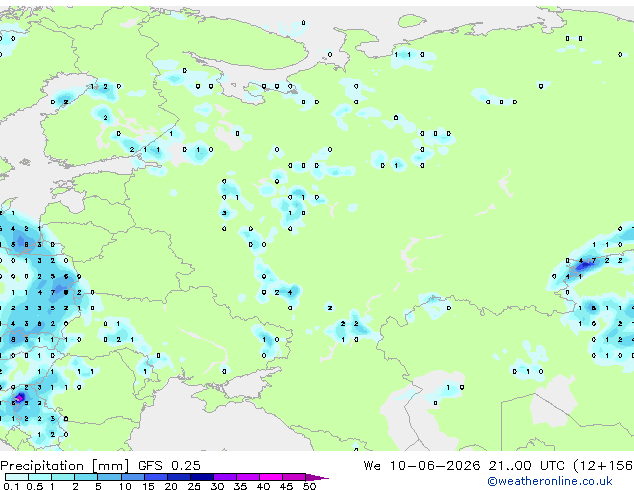The height and width of the screenshot is (490, 634).
Task: Click the over-50 mm arrow tip of legend
Action: click(317, 477)
